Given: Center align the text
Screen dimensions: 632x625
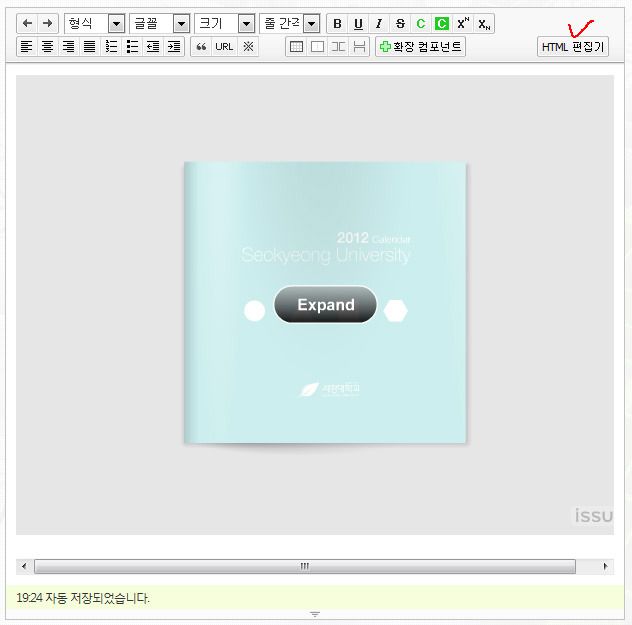Looking at the screenshot, I should tap(48, 47).
